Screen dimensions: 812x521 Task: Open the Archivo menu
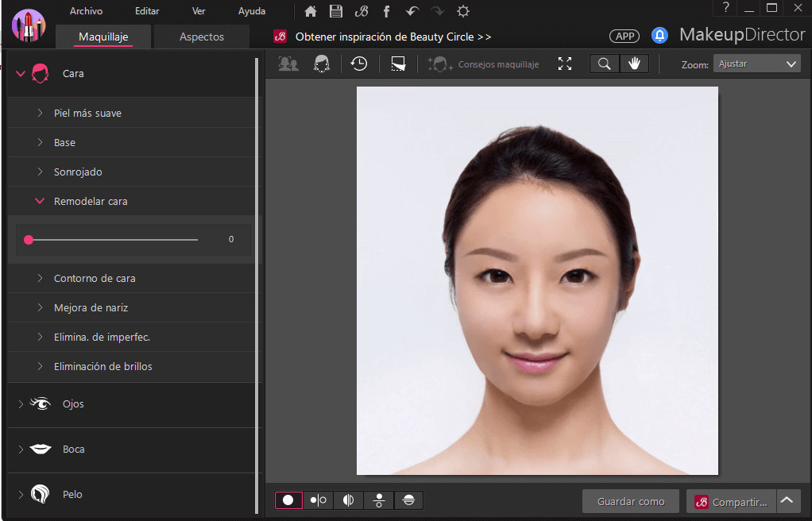[86, 11]
